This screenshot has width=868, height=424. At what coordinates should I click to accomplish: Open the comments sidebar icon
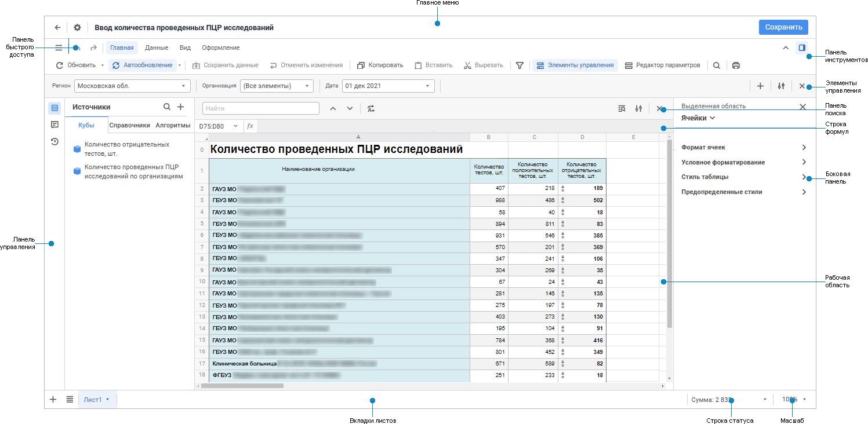(x=55, y=125)
